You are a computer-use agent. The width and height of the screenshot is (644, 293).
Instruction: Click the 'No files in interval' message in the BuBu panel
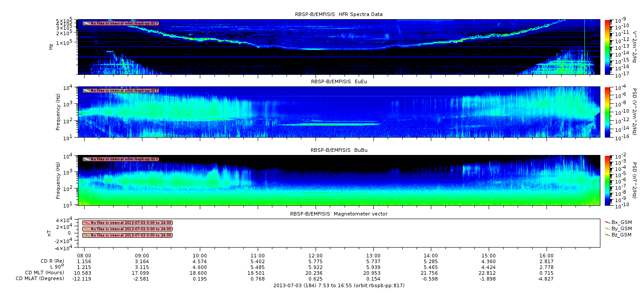coord(124,159)
